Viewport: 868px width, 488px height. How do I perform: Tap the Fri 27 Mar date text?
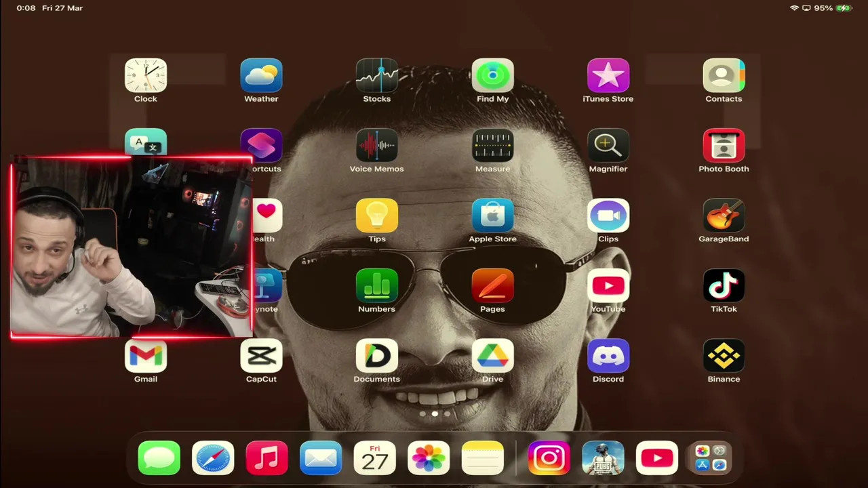click(x=62, y=8)
